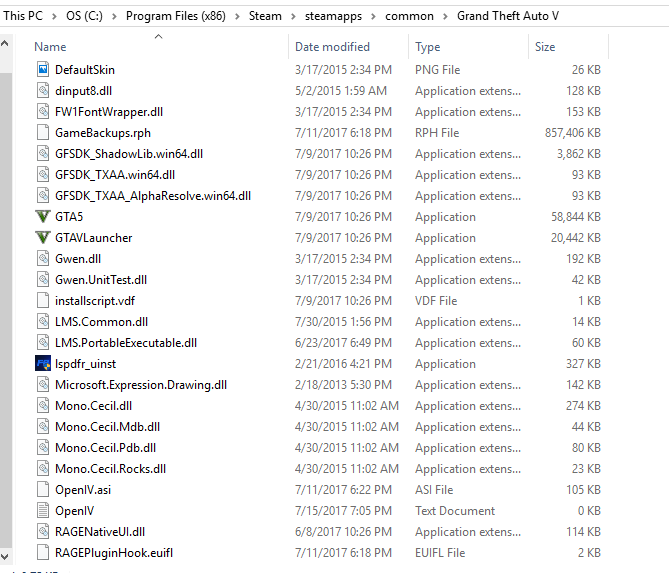Click the VDF File type cell
The image size is (669, 573).
(436, 301)
